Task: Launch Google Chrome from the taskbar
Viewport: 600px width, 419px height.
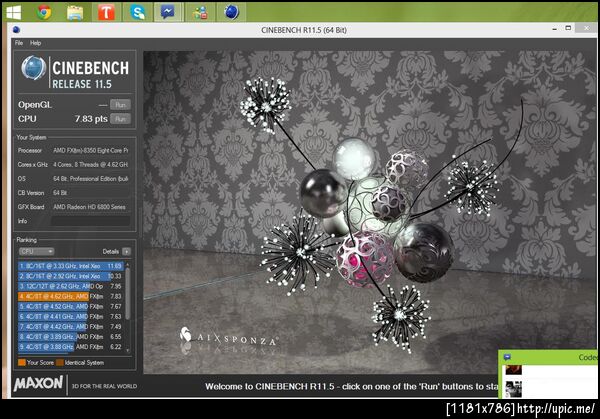Action: pyautogui.click(x=44, y=13)
